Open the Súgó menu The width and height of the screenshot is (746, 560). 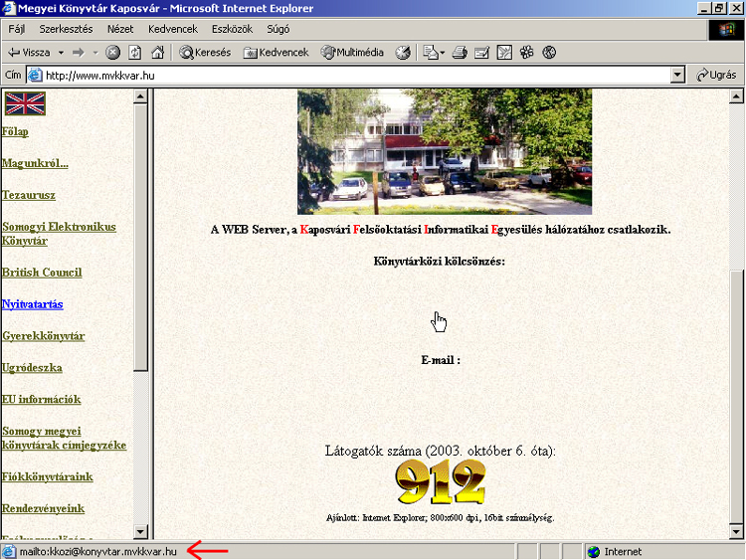point(278,29)
